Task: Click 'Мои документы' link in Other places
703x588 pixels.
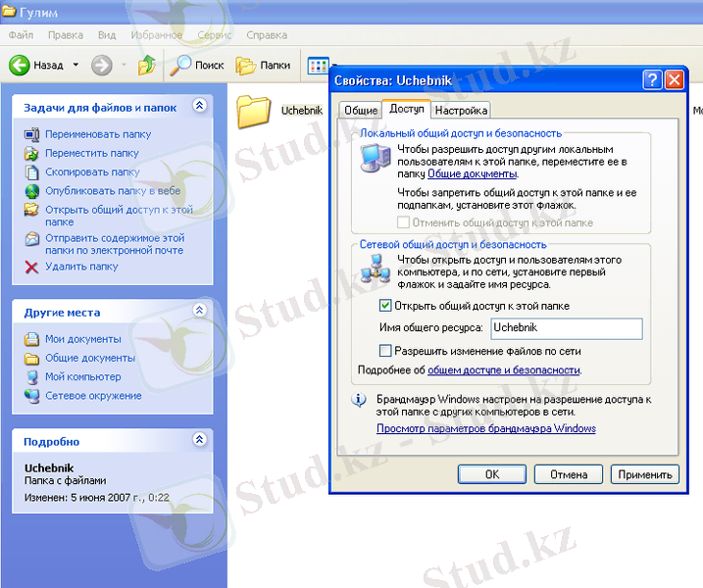Action: [x=83, y=339]
